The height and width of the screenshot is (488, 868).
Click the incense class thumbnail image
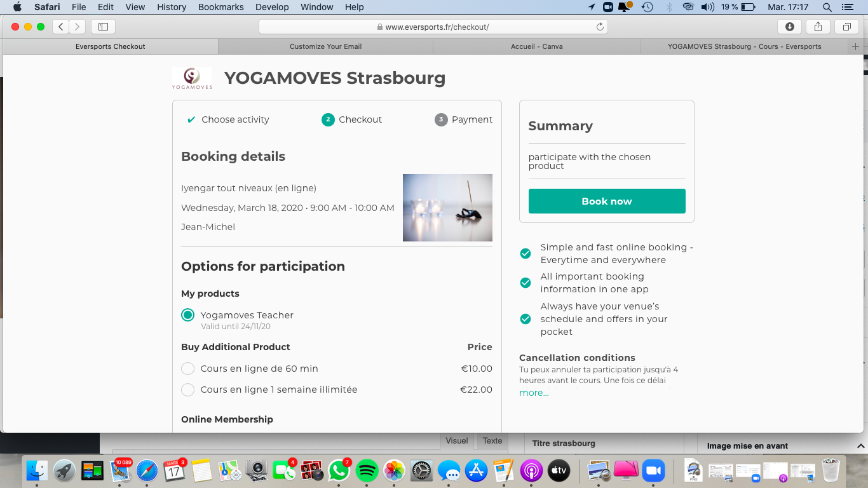447,208
